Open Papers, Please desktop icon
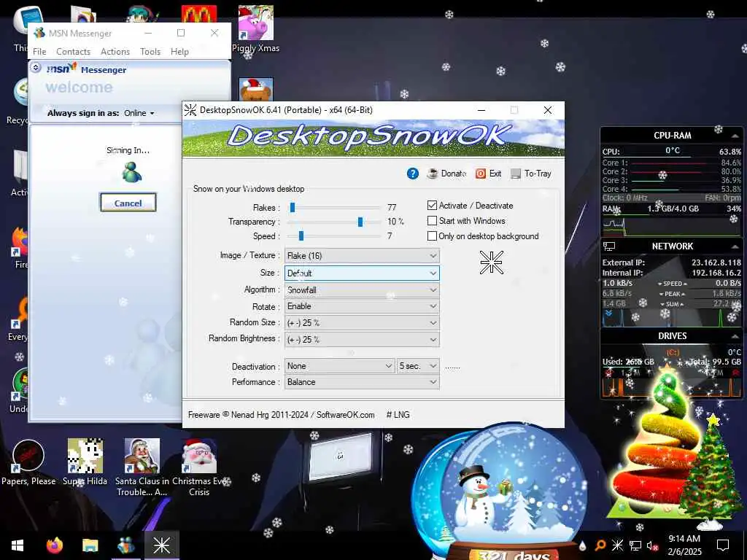 (28, 462)
